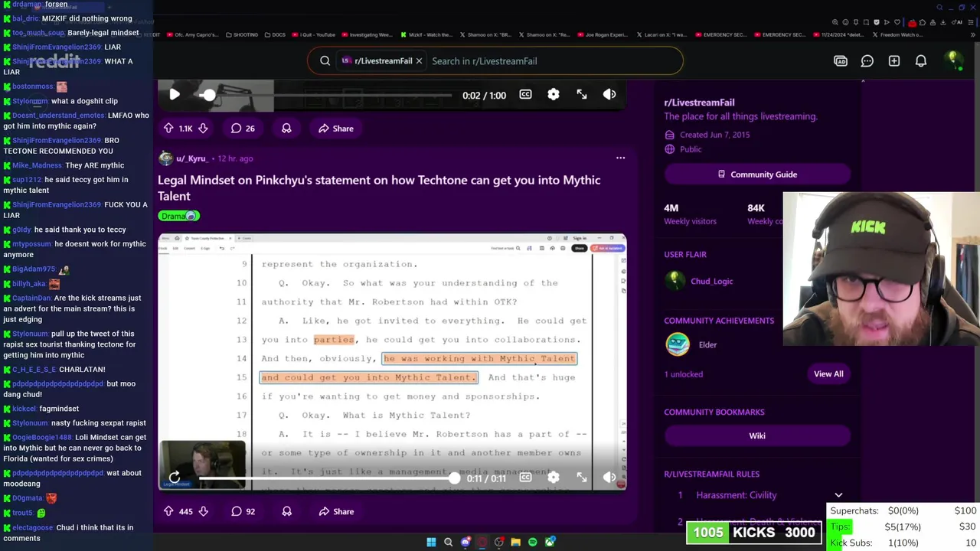This screenshot has width=980, height=551.
Task: Toggle captions on the top video
Action: (x=525, y=95)
